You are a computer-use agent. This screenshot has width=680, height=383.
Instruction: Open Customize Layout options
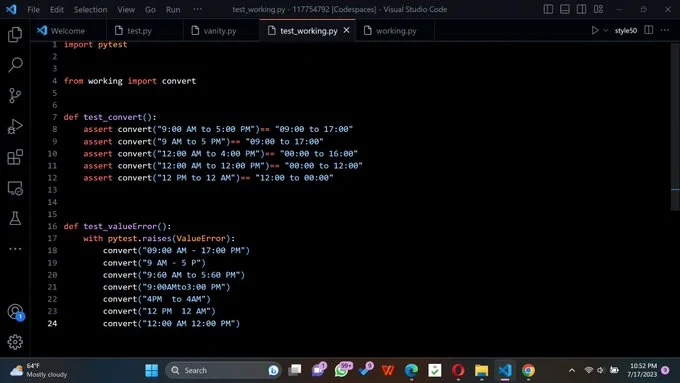(598, 9)
